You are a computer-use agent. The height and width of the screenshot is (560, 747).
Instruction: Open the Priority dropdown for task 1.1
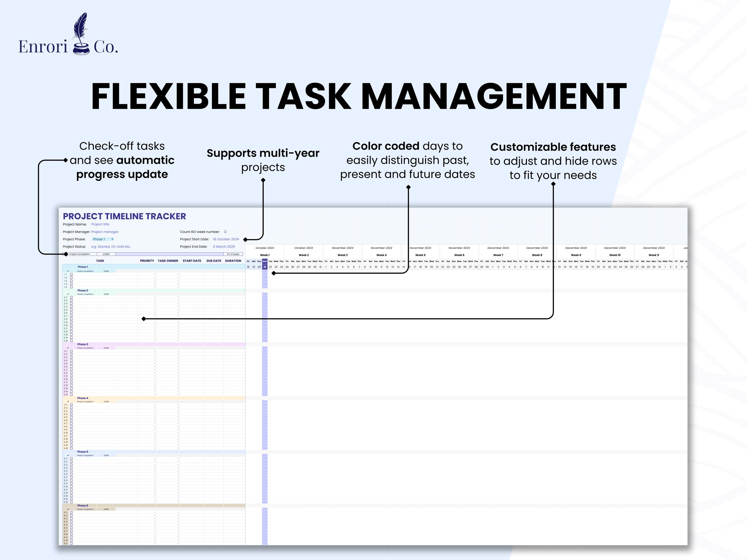click(155, 274)
